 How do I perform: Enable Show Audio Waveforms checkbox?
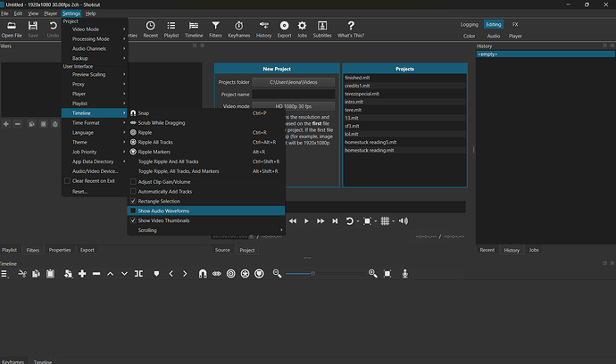tap(133, 211)
